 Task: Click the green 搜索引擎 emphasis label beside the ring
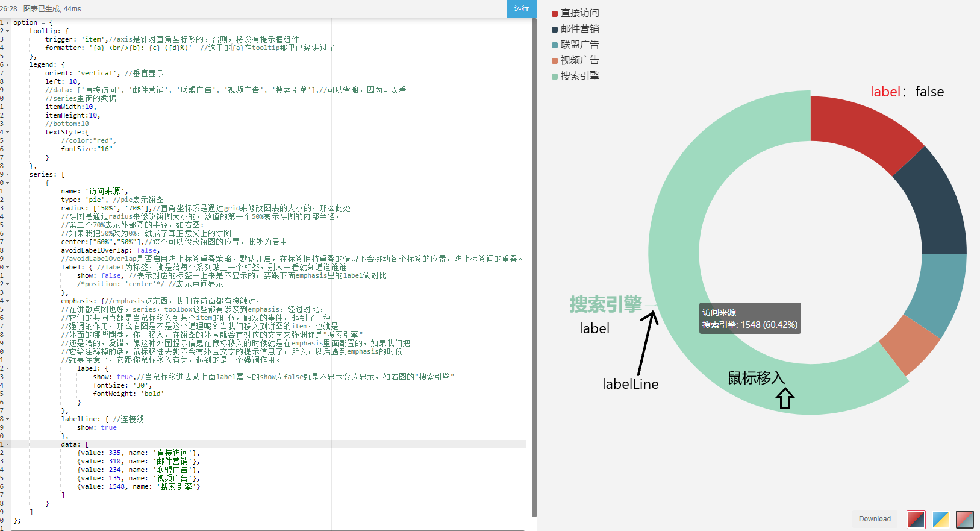pos(606,304)
